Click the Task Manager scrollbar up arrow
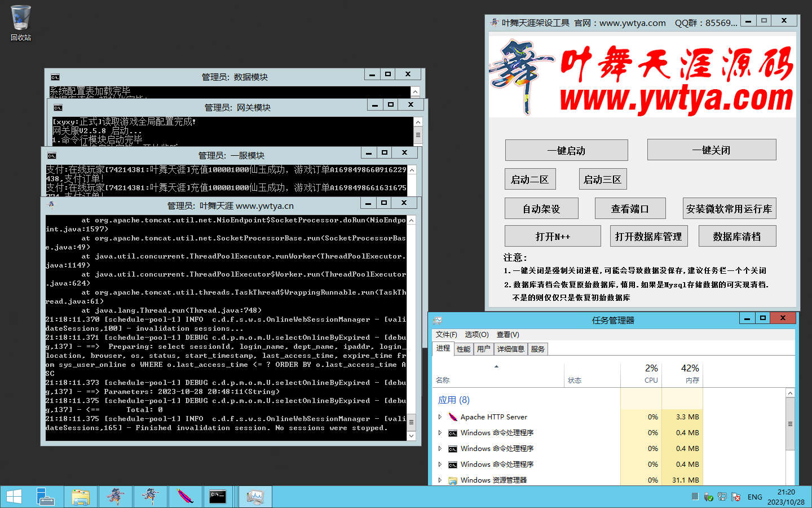812x508 pixels. pyautogui.click(x=790, y=393)
